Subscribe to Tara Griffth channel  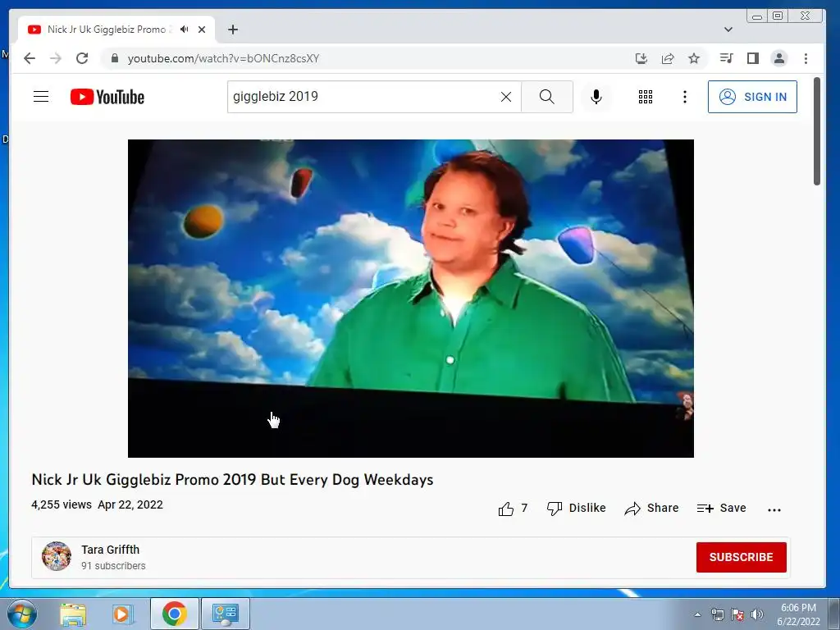pos(741,557)
